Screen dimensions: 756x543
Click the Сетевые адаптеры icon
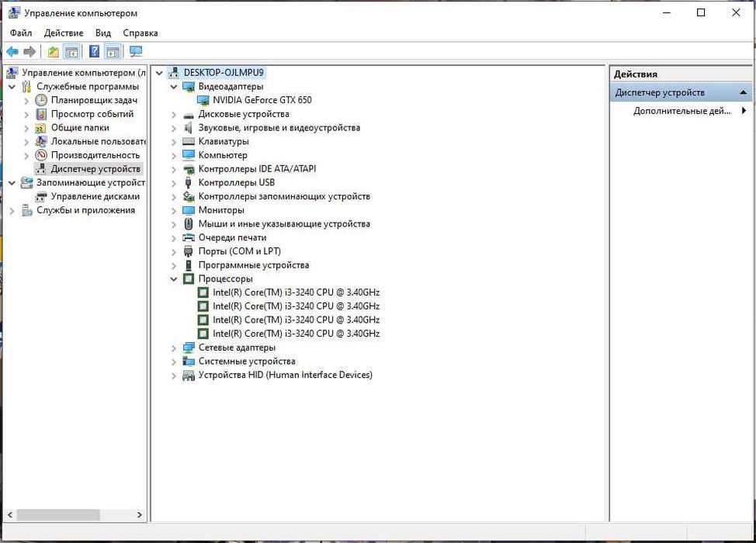(189, 348)
